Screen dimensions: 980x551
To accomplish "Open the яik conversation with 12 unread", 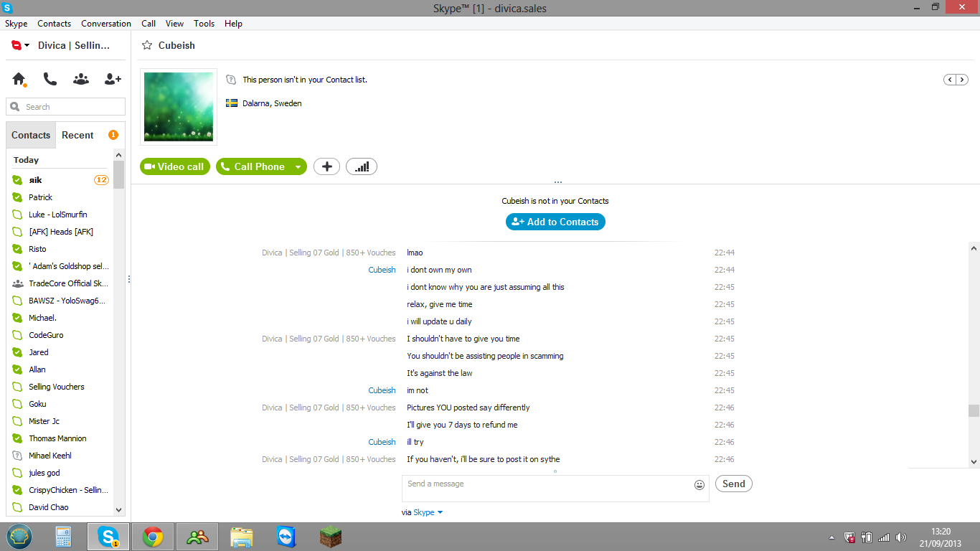I will click(x=60, y=180).
